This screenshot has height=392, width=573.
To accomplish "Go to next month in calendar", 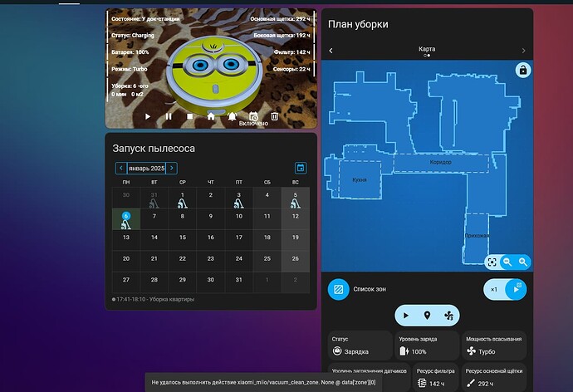I will (x=172, y=168).
